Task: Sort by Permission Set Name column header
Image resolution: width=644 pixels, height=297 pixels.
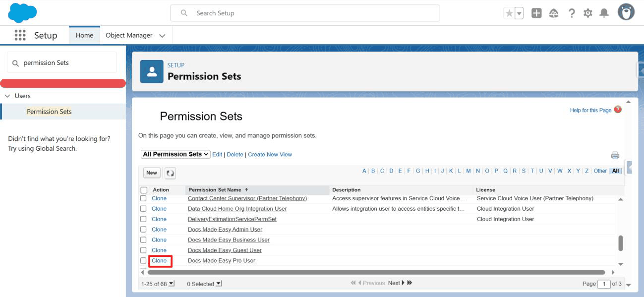Action: click(257, 190)
